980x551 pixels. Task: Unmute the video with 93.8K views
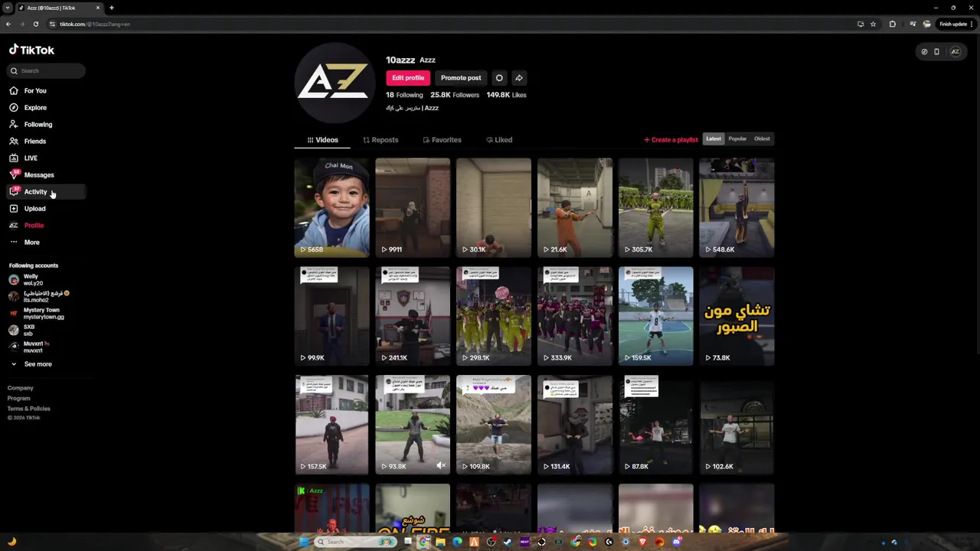tap(441, 465)
